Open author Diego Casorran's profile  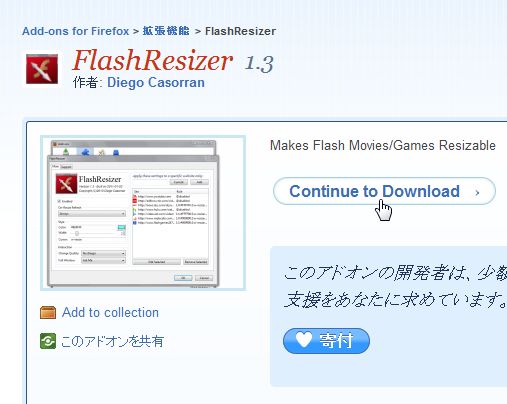pos(156,82)
